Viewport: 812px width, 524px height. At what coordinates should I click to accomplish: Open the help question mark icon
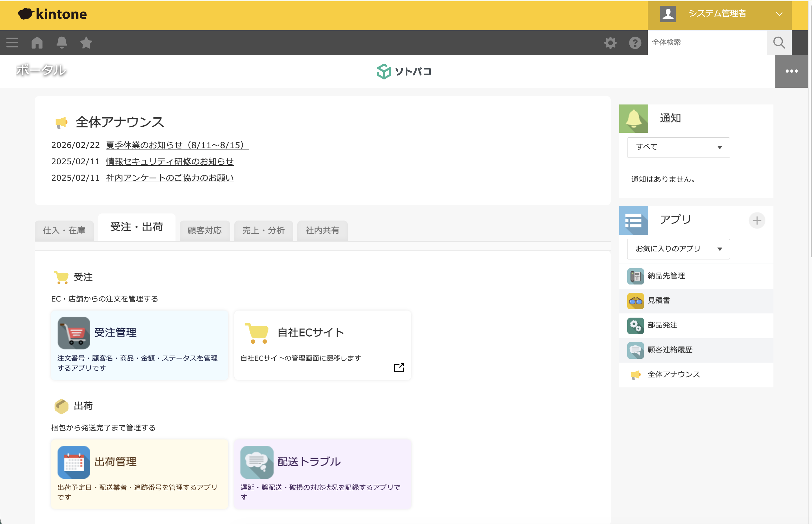point(635,42)
